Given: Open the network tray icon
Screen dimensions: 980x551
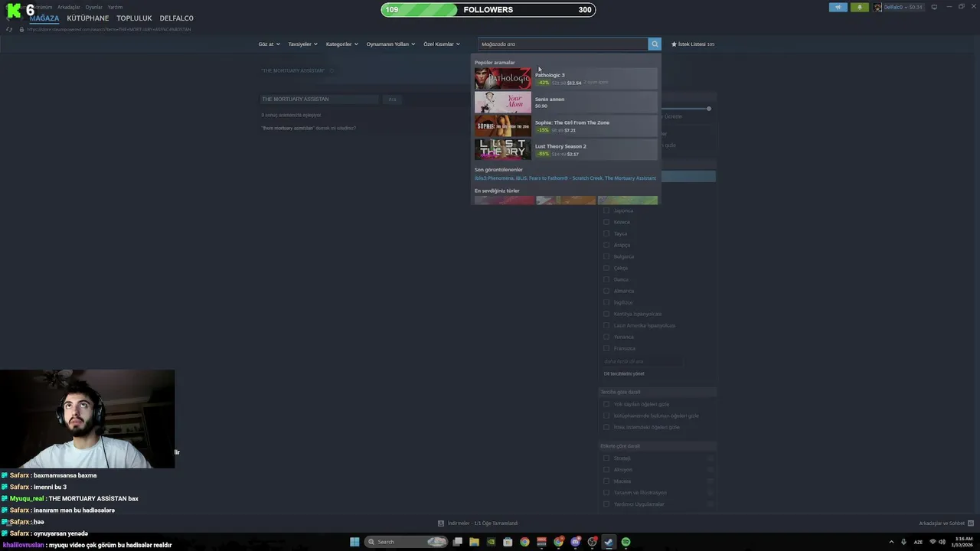Looking at the screenshot, I should (933, 542).
